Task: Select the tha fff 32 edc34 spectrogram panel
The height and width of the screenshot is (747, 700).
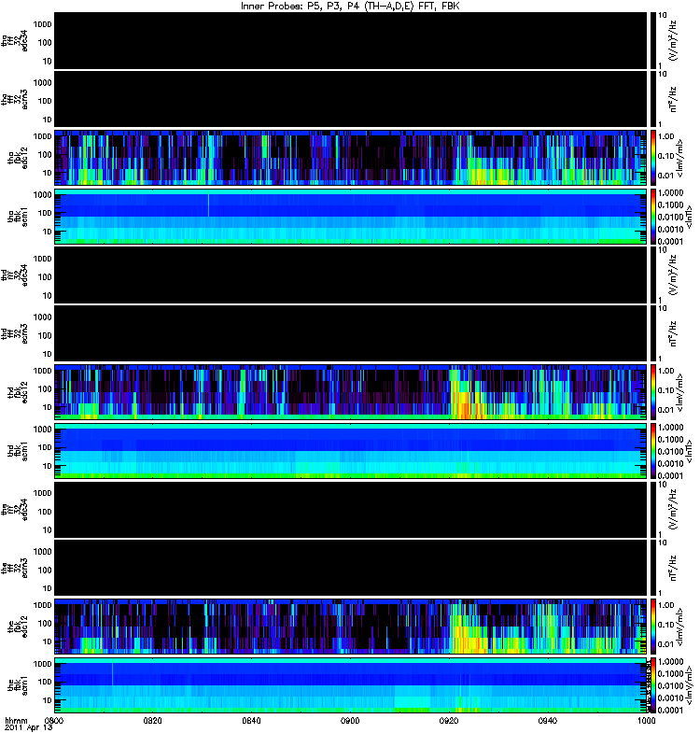Action: click(x=351, y=40)
